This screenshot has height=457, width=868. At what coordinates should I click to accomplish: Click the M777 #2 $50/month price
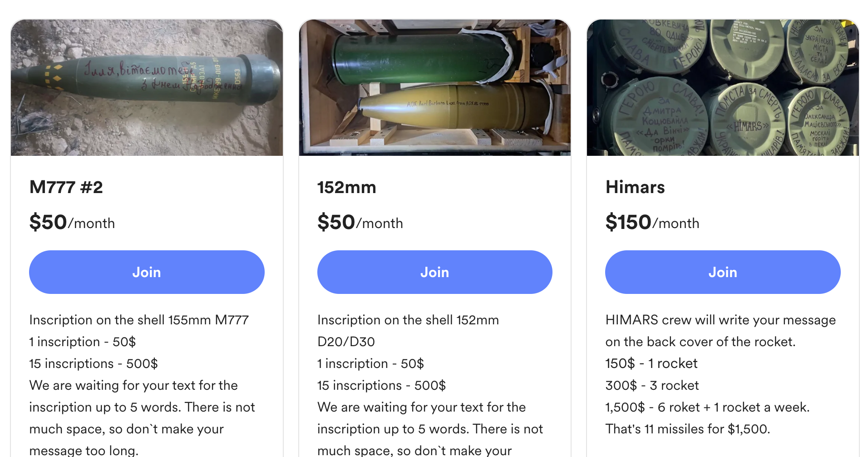pos(72,223)
